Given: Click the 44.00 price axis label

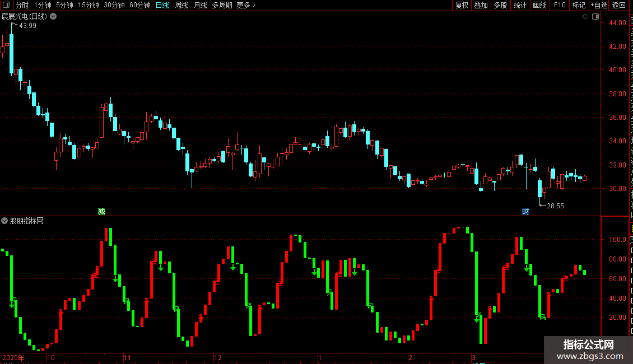Looking at the screenshot, I should coord(618,23).
